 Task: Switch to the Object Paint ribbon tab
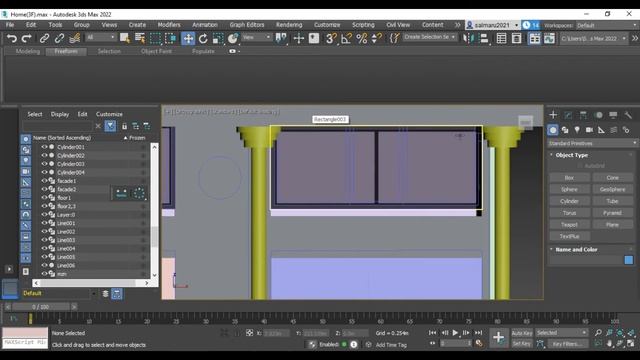[x=156, y=51]
